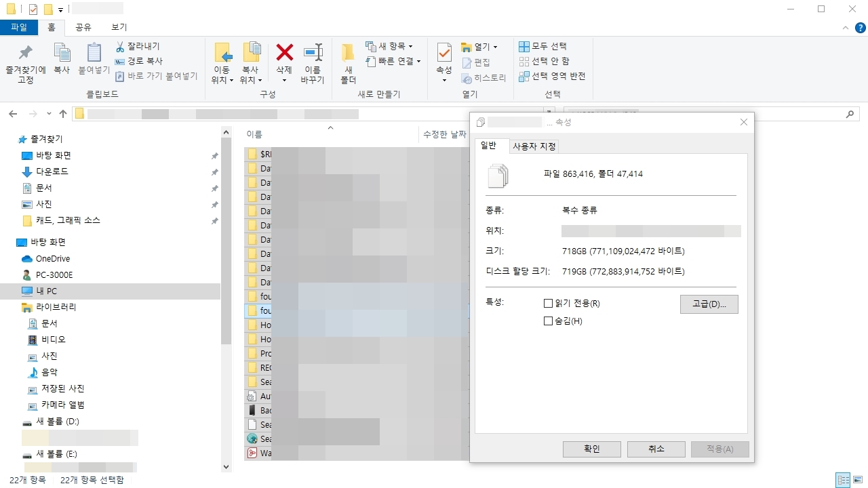Clear selection with 선택 안 함

544,61
